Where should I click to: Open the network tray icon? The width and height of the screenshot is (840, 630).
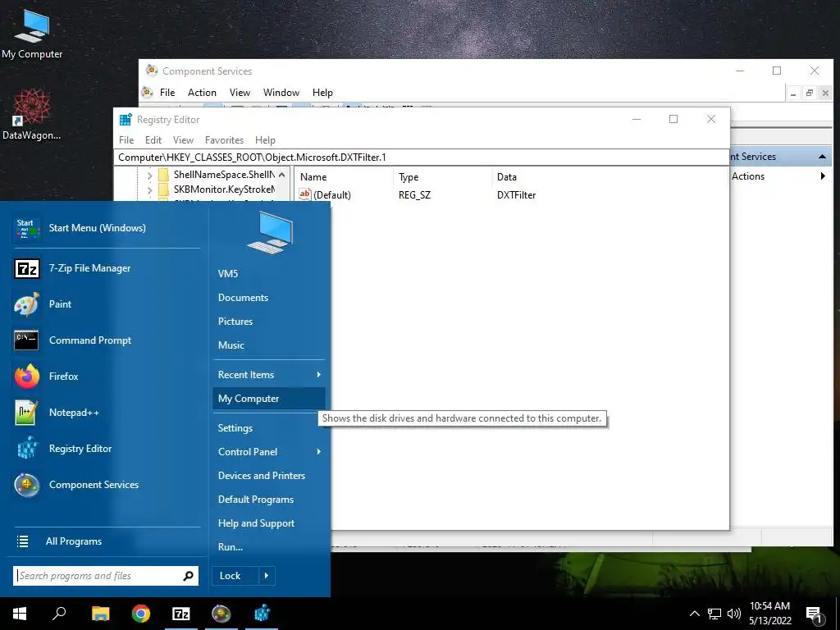tap(714, 614)
